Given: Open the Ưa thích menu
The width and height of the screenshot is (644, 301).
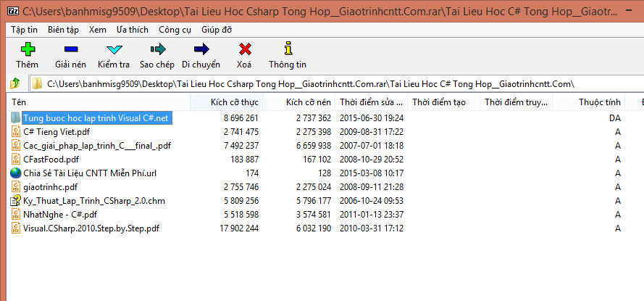Looking at the screenshot, I should tap(133, 30).
